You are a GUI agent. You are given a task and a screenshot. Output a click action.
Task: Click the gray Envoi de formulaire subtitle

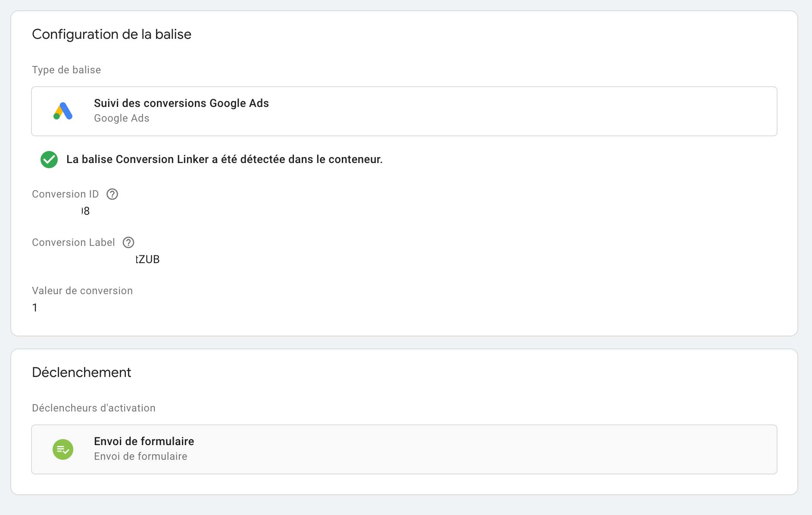coord(141,456)
